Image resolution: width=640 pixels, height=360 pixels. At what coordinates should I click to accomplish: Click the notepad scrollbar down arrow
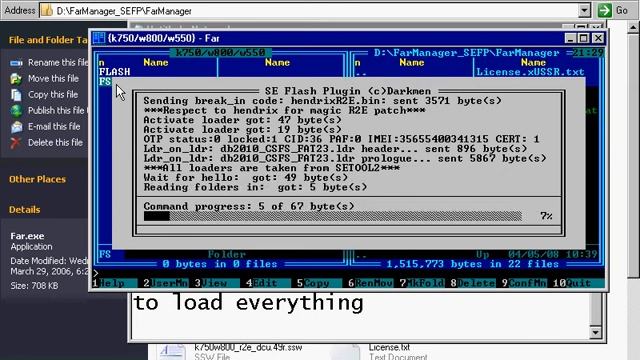tap(595, 332)
